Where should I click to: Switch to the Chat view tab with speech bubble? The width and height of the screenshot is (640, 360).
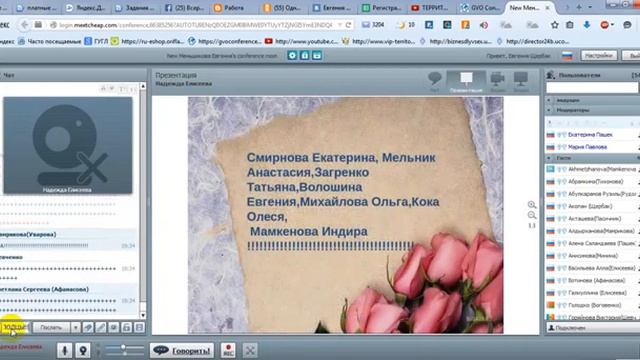click(435, 81)
